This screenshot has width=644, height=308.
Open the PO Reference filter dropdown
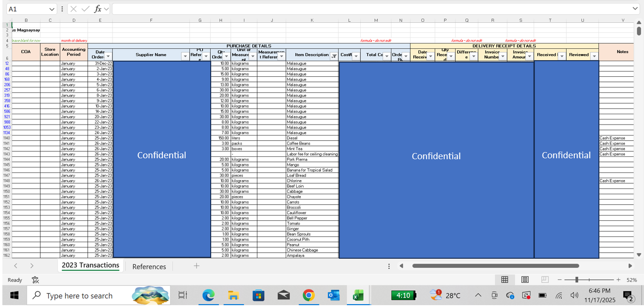point(206,56)
